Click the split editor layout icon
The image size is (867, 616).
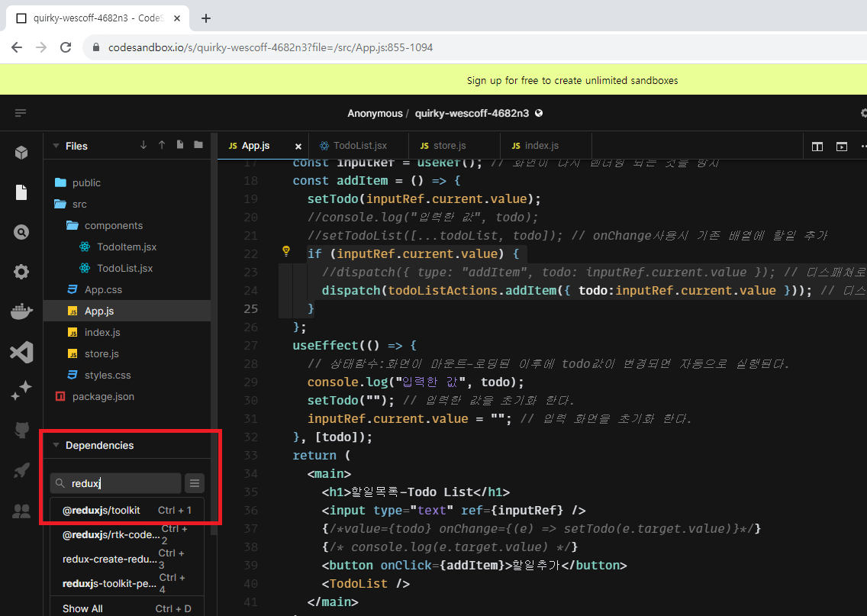817,147
